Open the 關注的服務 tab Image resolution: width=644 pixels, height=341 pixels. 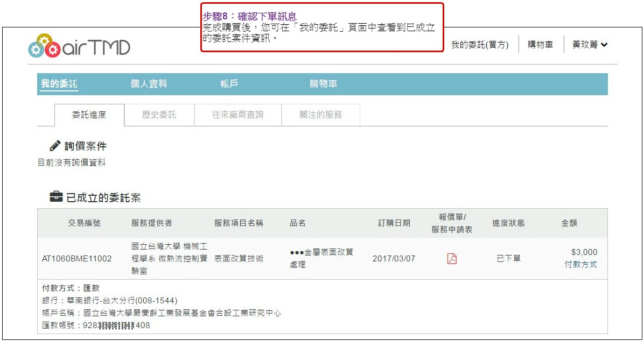click(x=320, y=115)
